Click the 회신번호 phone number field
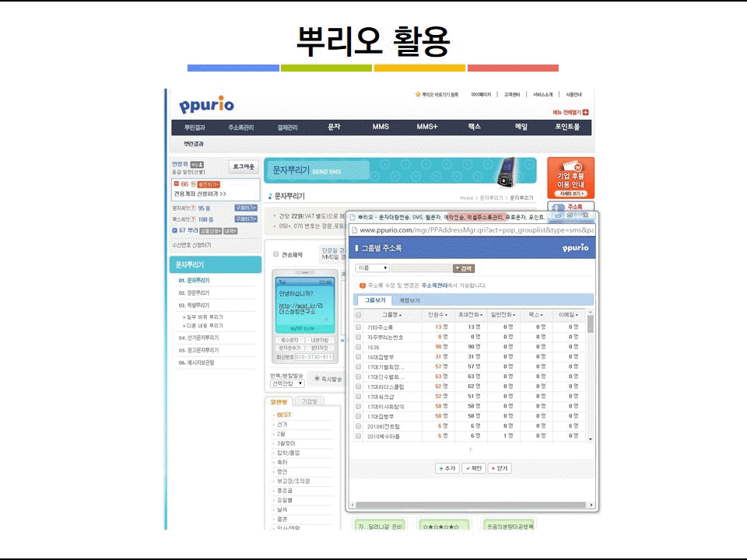747x560 pixels. pyautogui.click(x=314, y=357)
